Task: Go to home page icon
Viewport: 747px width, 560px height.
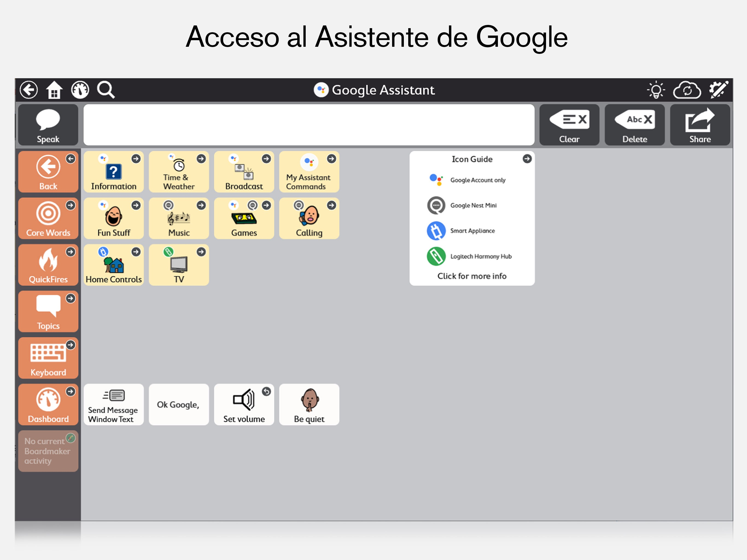Action: click(54, 90)
